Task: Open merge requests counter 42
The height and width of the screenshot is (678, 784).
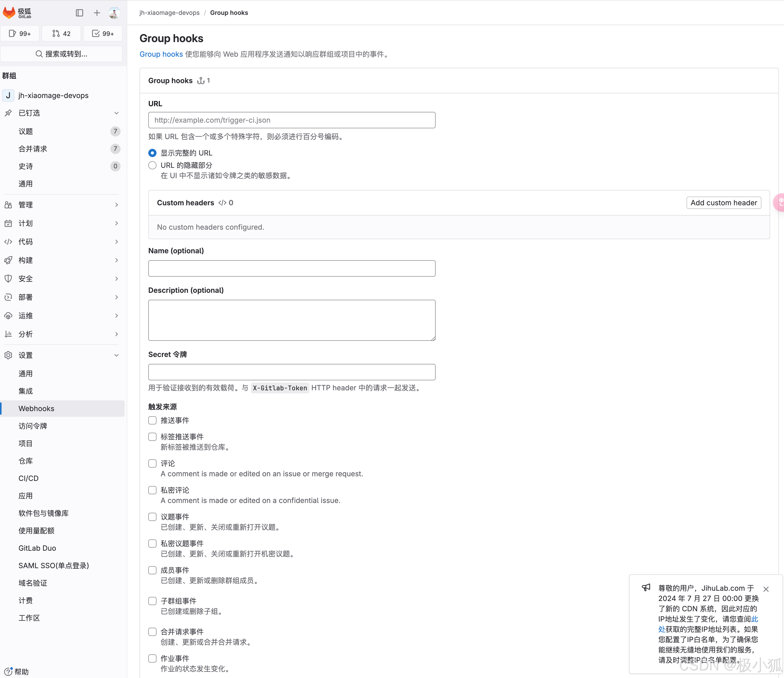Action: pos(61,34)
